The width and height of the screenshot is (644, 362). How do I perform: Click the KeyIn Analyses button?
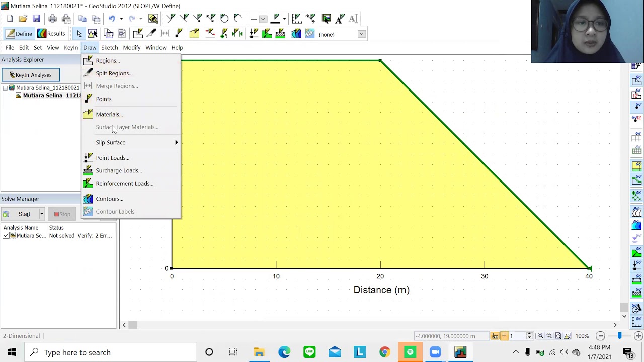click(x=30, y=75)
